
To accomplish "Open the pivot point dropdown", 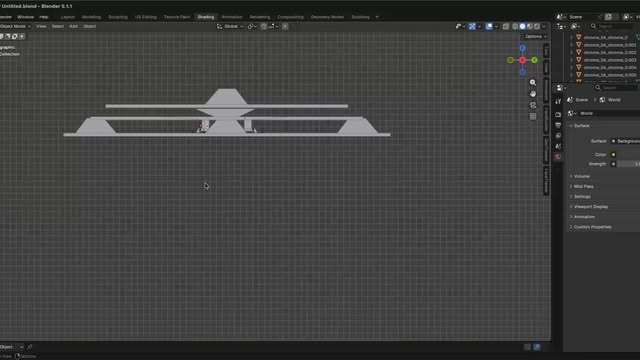I will click(252, 27).
